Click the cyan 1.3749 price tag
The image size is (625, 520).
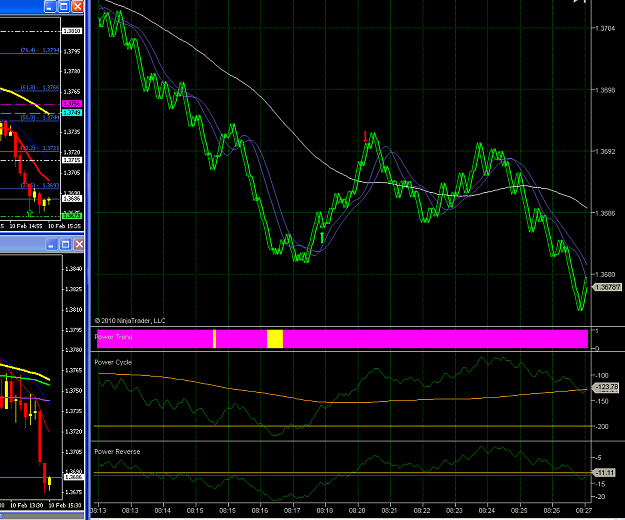click(x=72, y=113)
